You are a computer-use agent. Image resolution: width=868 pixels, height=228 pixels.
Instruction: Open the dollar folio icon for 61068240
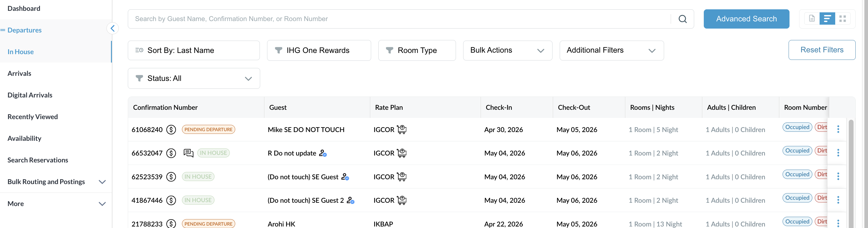point(171,130)
